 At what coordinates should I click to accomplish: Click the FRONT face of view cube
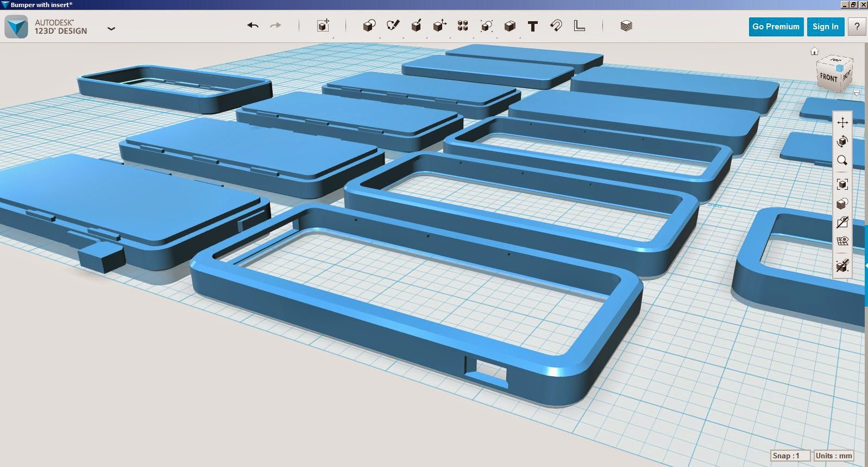click(x=828, y=77)
